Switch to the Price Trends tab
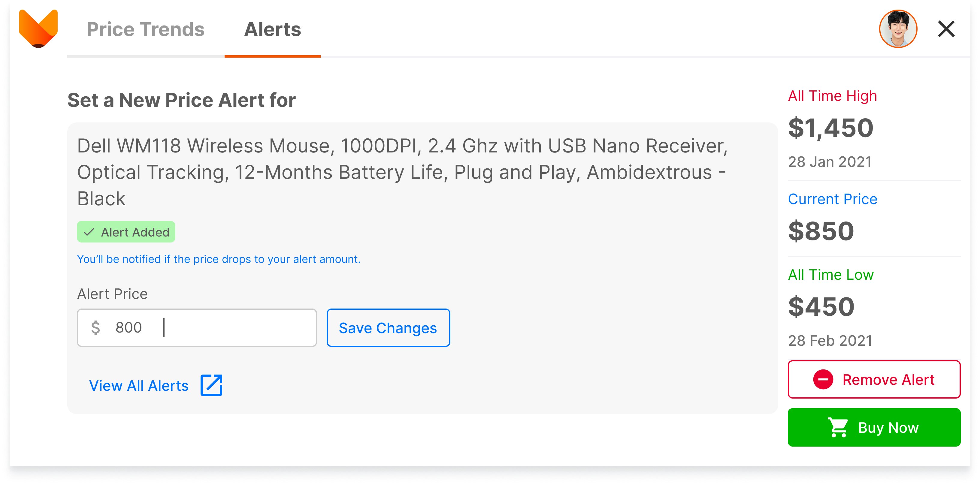The height and width of the screenshot is (485, 980). 145,29
